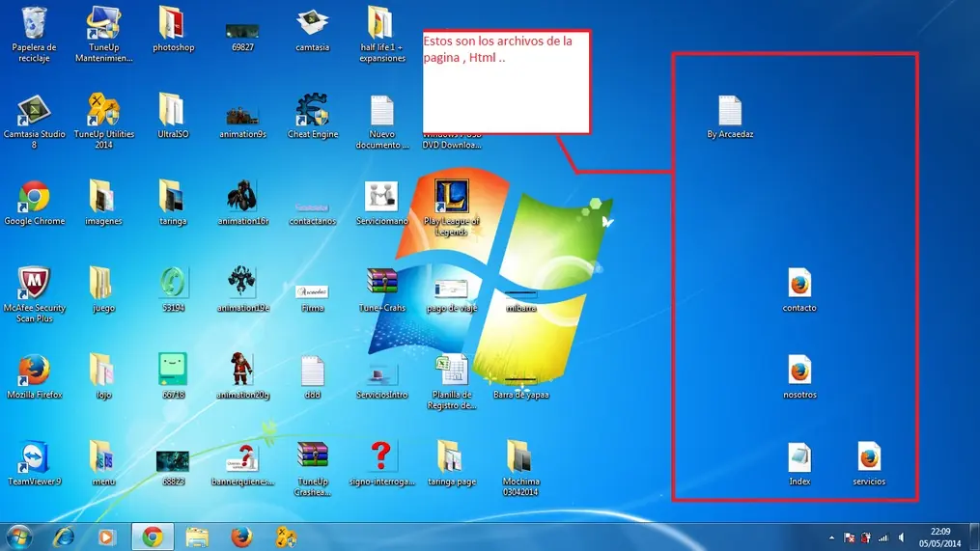Select By Arcaedaz text file
Viewport: 980px width, 551px height.
(730, 111)
